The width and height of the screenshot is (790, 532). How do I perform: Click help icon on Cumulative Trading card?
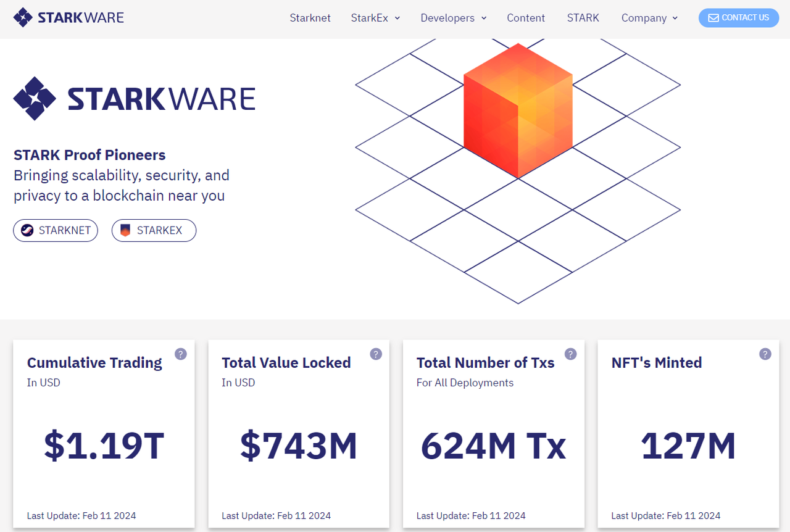(180, 354)
